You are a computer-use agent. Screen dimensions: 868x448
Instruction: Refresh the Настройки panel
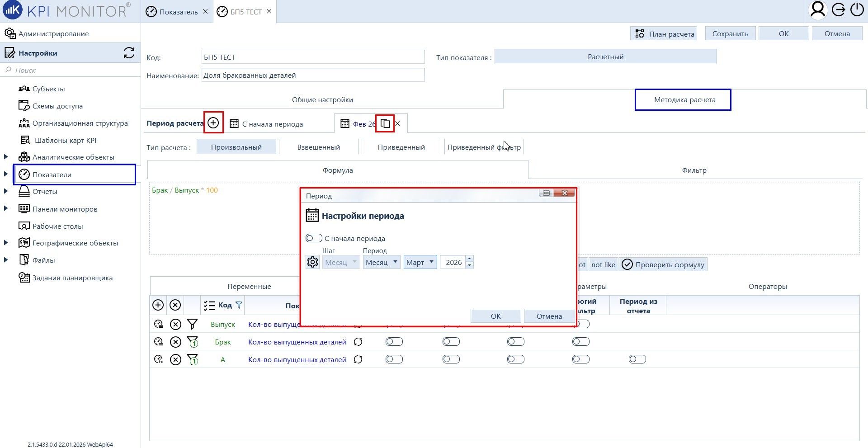point(129,53)
